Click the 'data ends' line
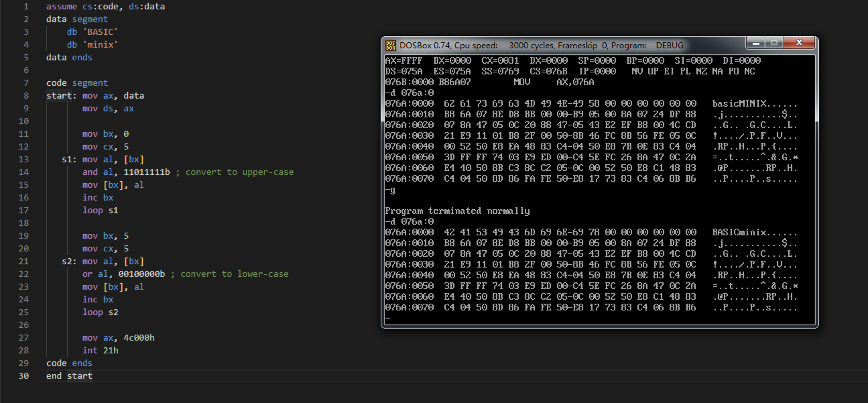Image resolution: width=868 pixels, height=403 pixels. (69, 57)
